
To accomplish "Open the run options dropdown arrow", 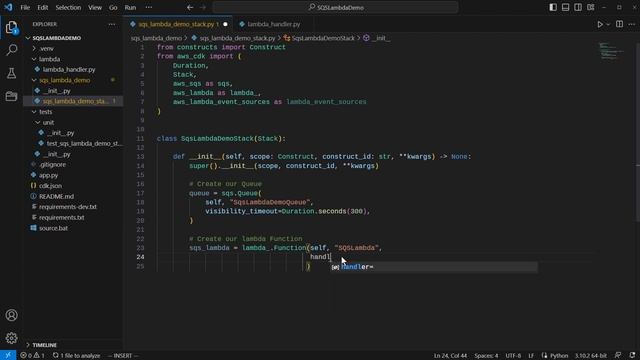I will click(x=608, y=24).
